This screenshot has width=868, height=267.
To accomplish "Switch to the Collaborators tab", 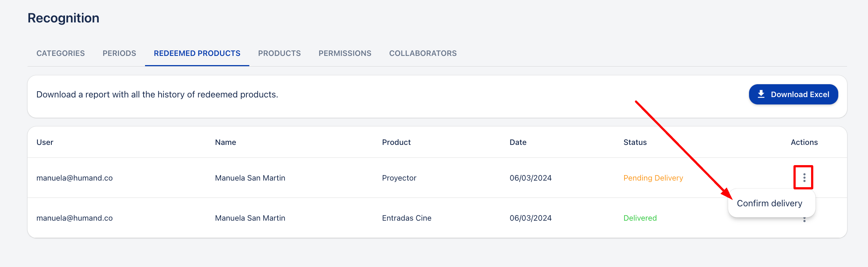I will pos(423,53).
